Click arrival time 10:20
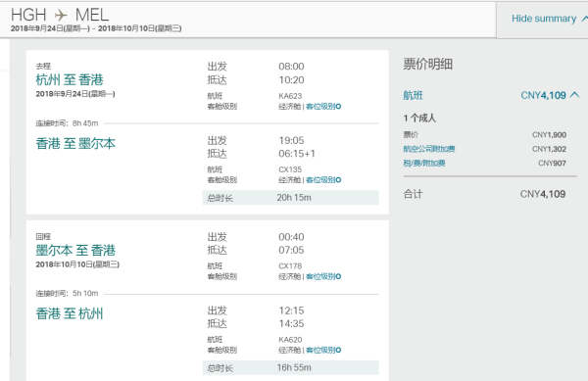 pos(291,79)
